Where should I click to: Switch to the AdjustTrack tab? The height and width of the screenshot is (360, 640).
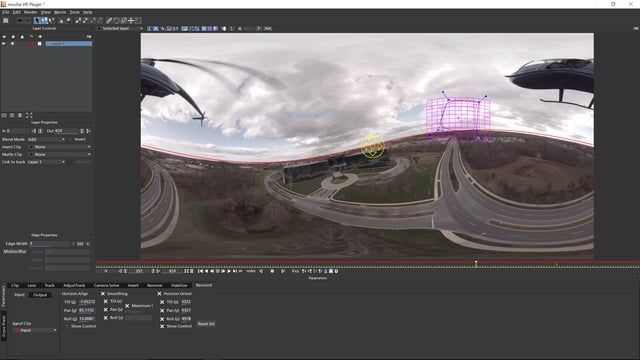74,285
